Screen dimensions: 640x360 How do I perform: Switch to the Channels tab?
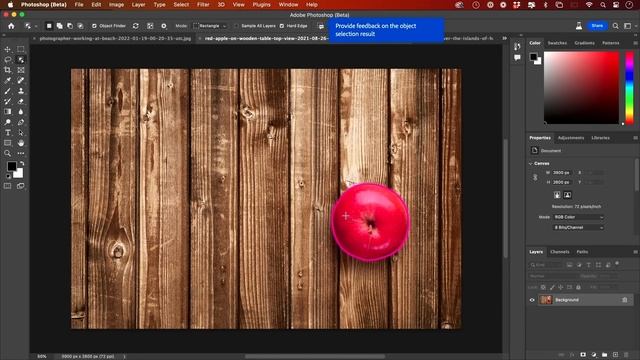[x=560, y=252]
